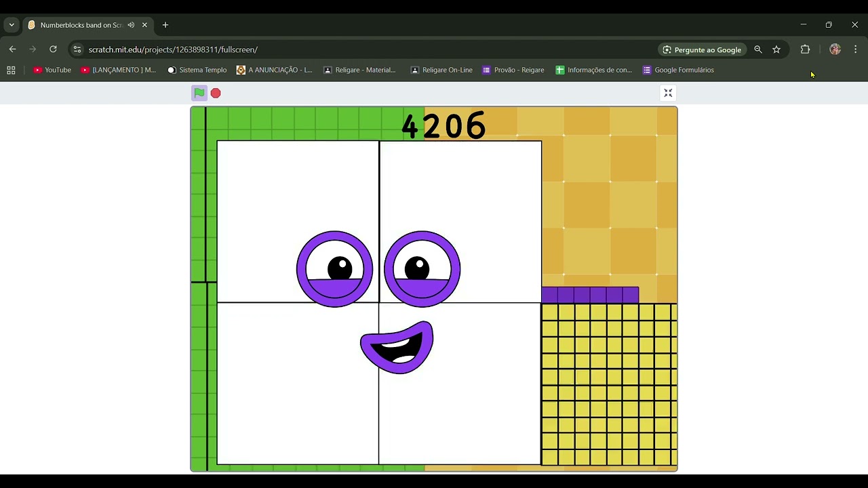The width and height of the screenshot is (868, 488).
Task: Bookmark this page with the star
Action: (x=776, y=49)
